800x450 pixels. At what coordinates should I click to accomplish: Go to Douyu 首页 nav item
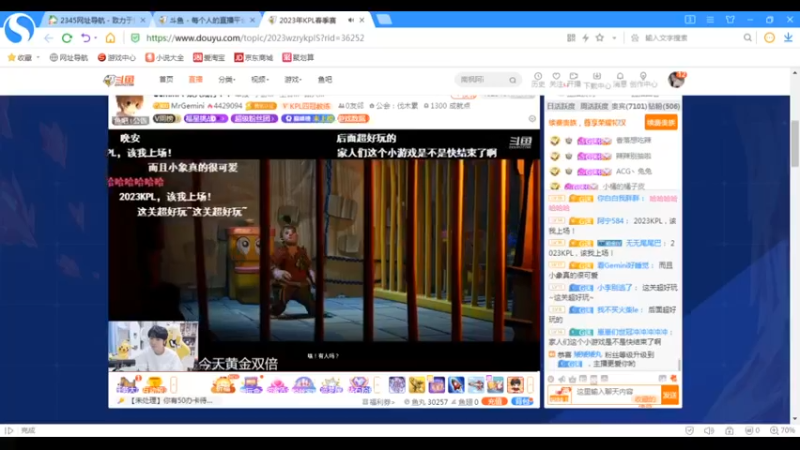point(166,80)
